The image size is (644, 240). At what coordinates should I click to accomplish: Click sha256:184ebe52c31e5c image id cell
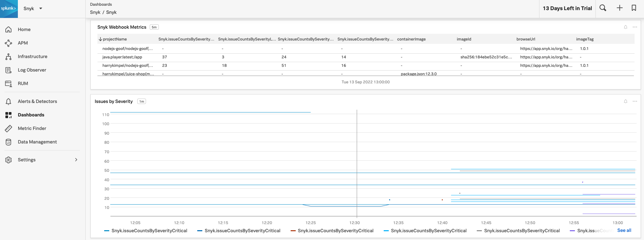click(x=486, y=57)
